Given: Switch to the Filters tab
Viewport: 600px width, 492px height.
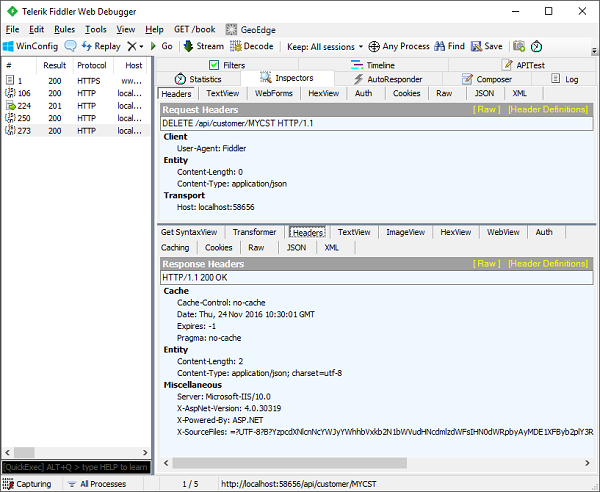Looking at the screenshot, I should point(227,65).
